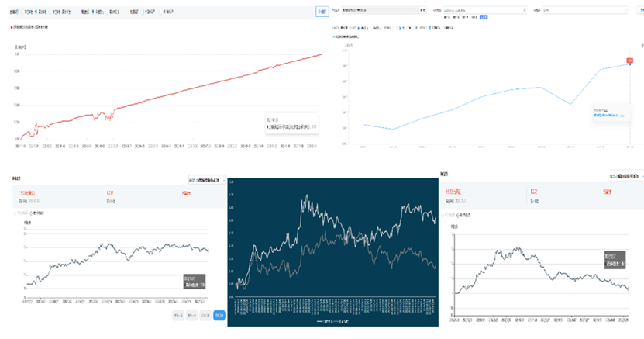Click the orange tag icon in bottom-left panel header
The image size is (644, 339).
186,192
